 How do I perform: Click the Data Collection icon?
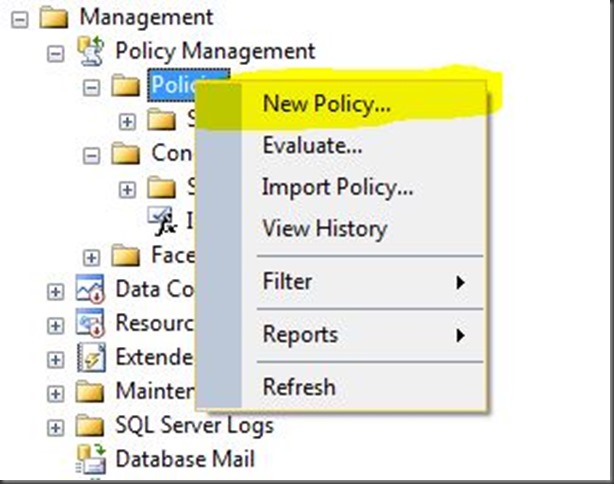pyautogui.click(x=92, y=290)
